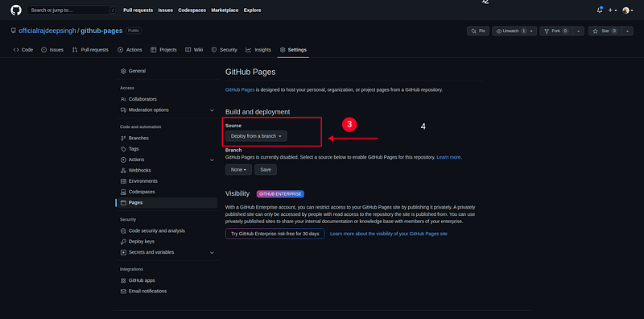Switch to the Security tab
This screenshot has width=644, height=319.
click(225, 50)
